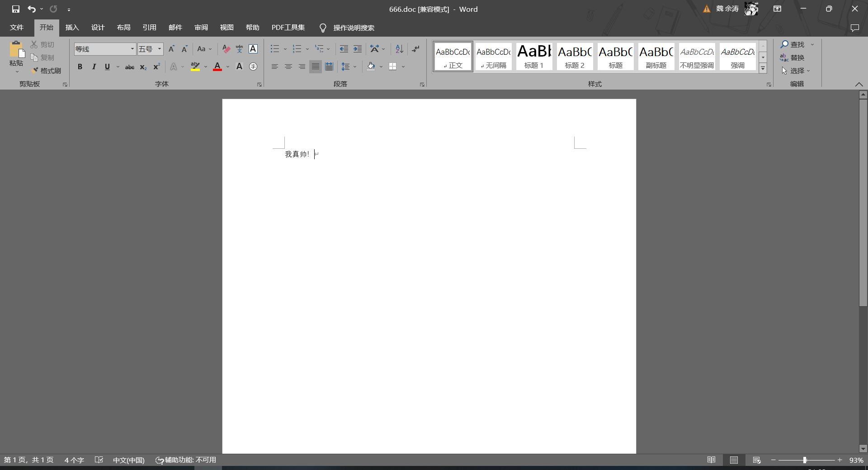The height and width of the screenshot is (470, 868).
Task: Click the 操作说明搜索 search box
Action: [354, 28]
